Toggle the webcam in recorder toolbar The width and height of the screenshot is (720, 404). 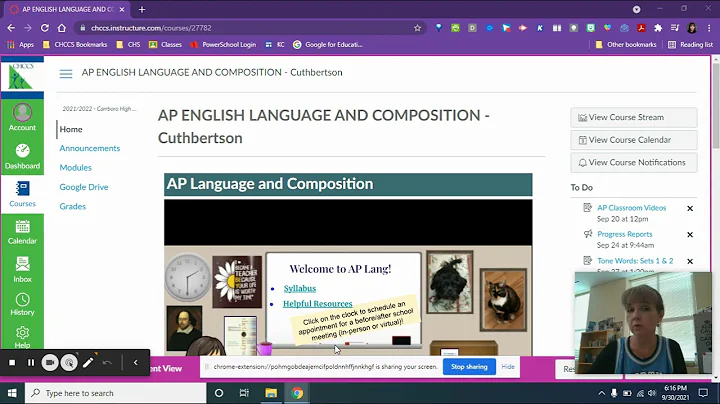[50, 363]
